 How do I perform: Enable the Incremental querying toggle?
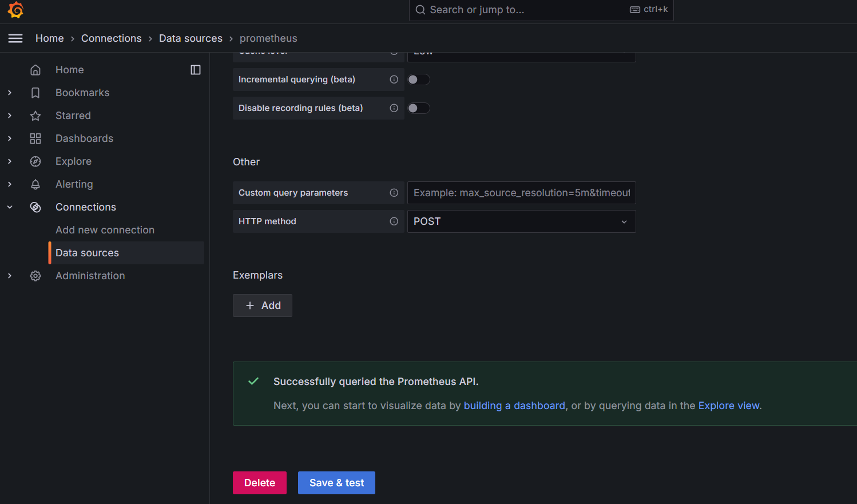coord(418,80)
